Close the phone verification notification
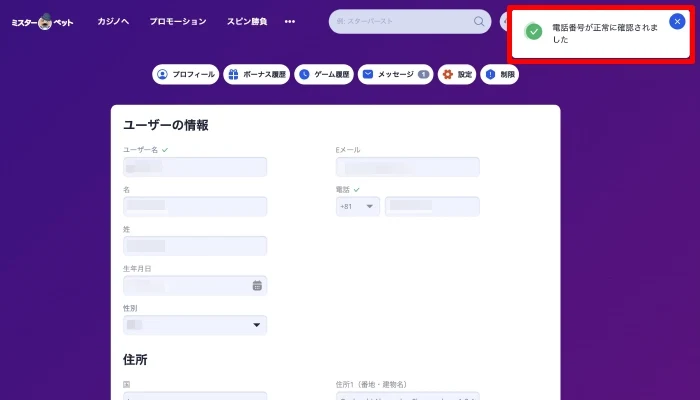 pyautogui.click(x=677, y=21)
